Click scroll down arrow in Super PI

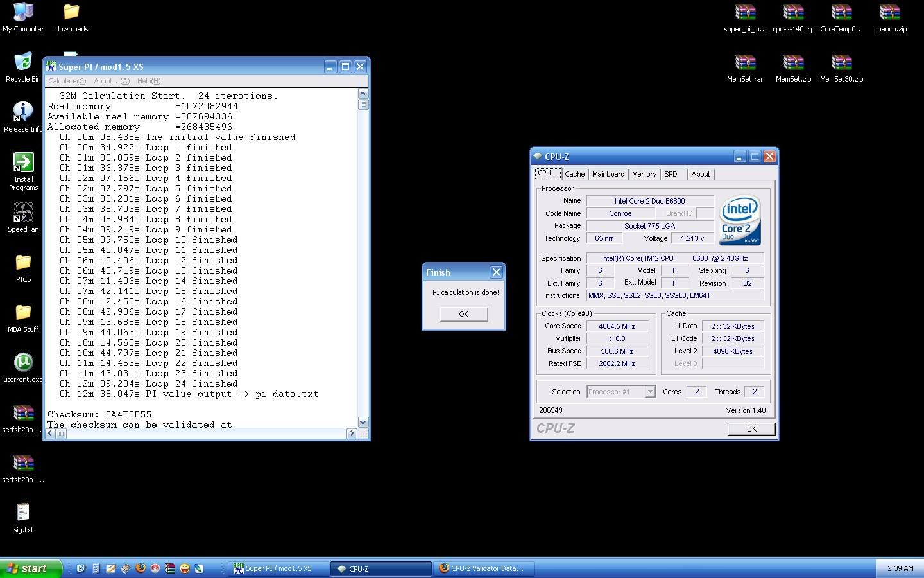click(x=363, y=422)
